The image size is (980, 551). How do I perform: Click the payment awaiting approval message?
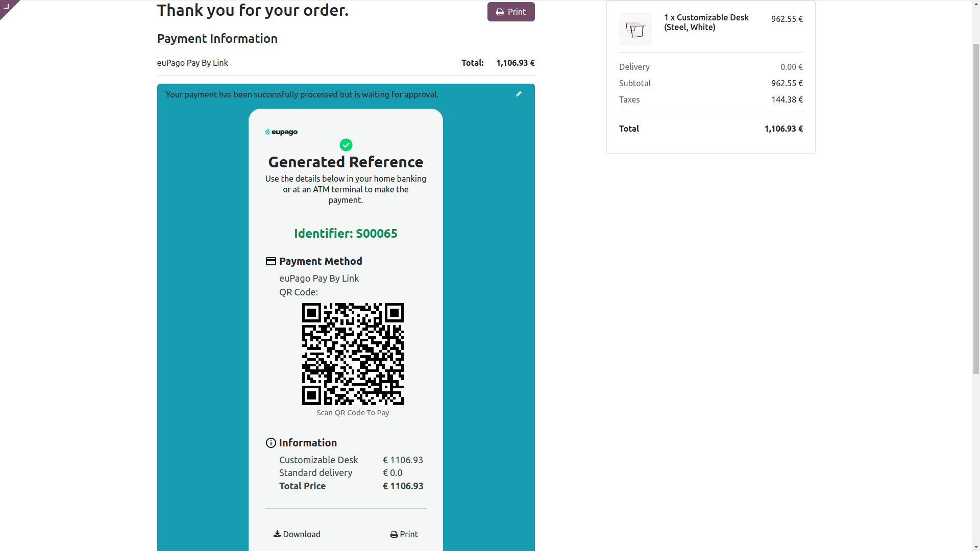[302, 94]
